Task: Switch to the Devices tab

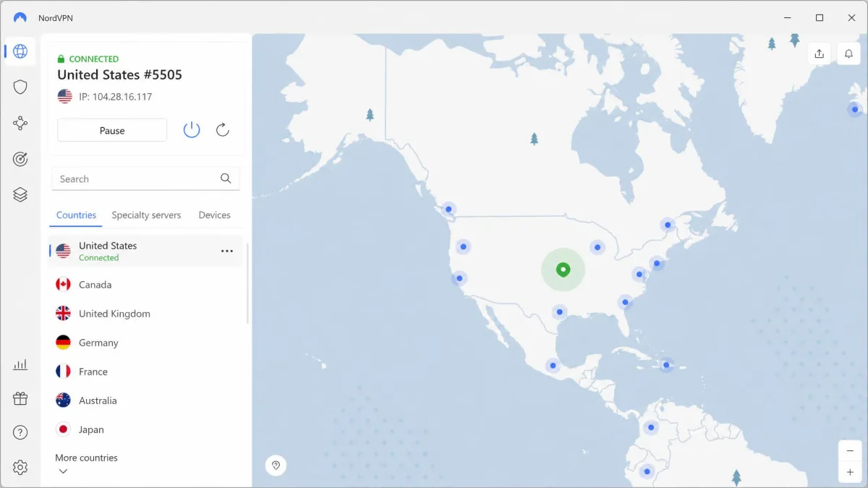Action: pyautogui.click(x=214, y=215)
